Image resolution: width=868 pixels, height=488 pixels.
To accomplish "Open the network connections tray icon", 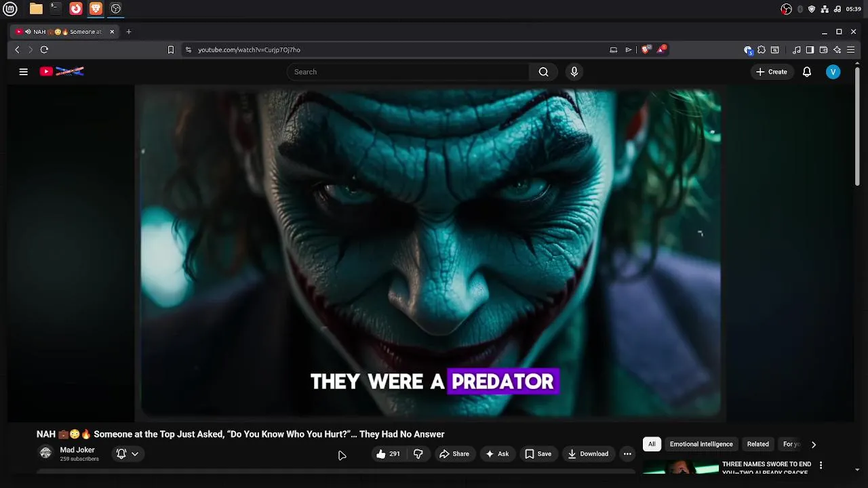I will click(825, 9).
